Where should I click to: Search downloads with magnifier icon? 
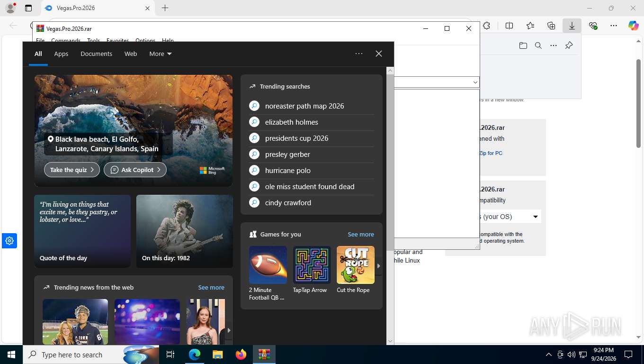coord(538,45)
